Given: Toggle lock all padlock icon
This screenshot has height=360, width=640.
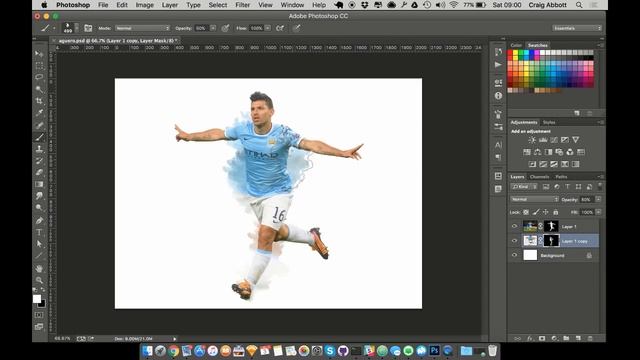Looking at the screenshot, I should point(556,212).
